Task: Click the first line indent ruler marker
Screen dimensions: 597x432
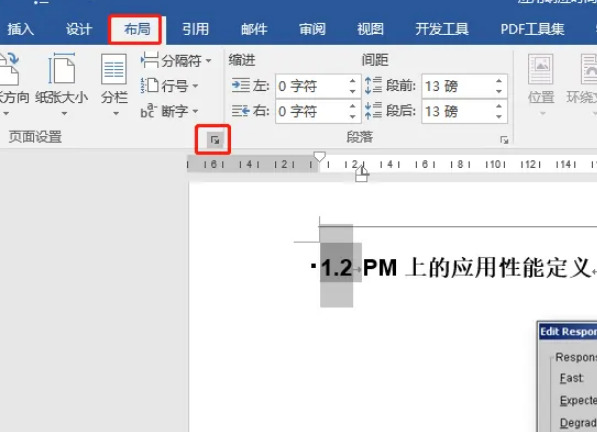Action: point(319,156)
